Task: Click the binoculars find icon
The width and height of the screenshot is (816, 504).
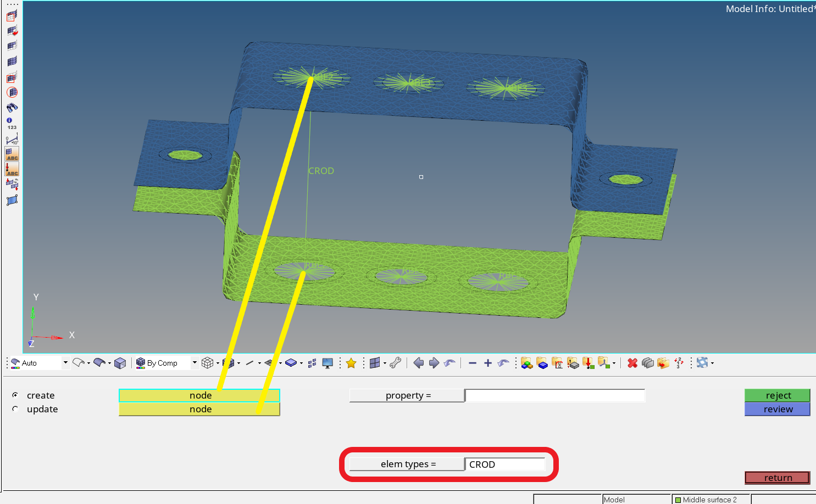Action: pyautogui.click(x=12, y=108)
